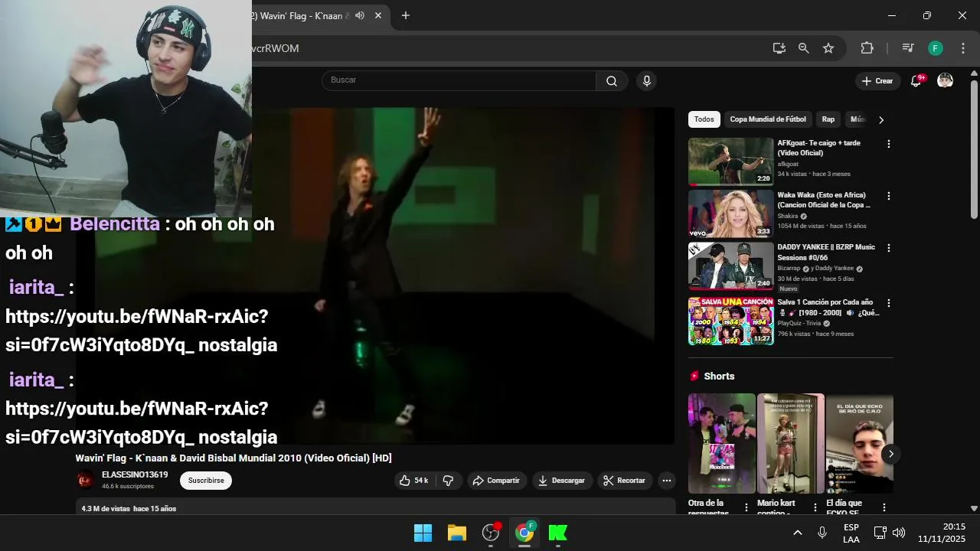Click the Recortar clip button
Viewport: 980px width, 551px height.
coord(625,481)
